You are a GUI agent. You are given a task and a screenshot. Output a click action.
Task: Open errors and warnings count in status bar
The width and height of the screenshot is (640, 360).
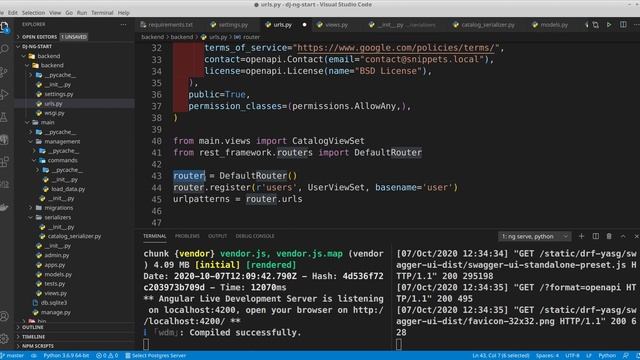pos(107,356)
